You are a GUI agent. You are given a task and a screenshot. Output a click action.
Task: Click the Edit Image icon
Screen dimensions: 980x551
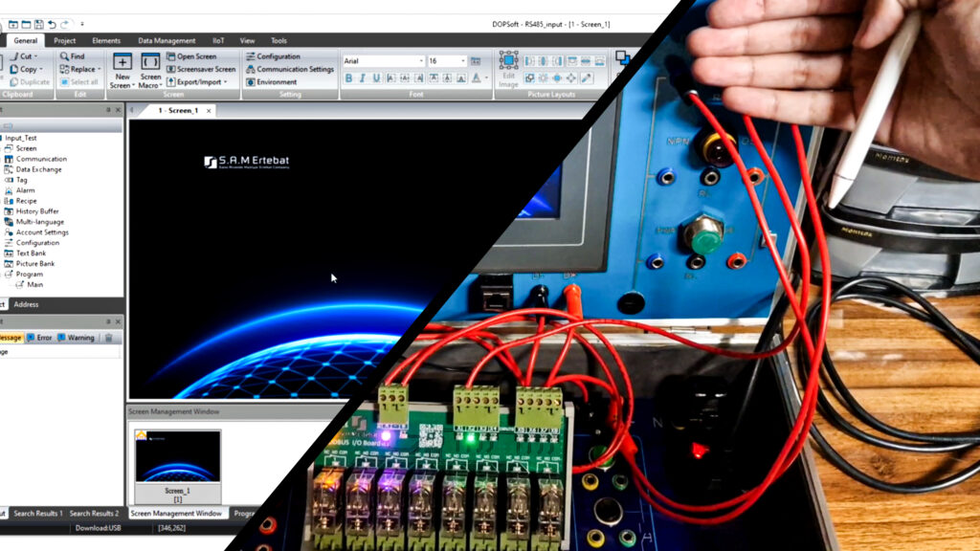(508, 63)
